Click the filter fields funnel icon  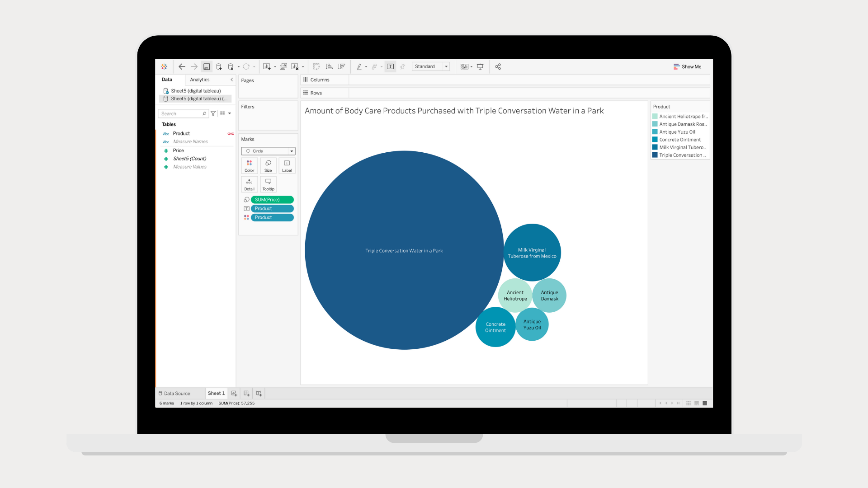pyautogui.click(x=213, y=113)
